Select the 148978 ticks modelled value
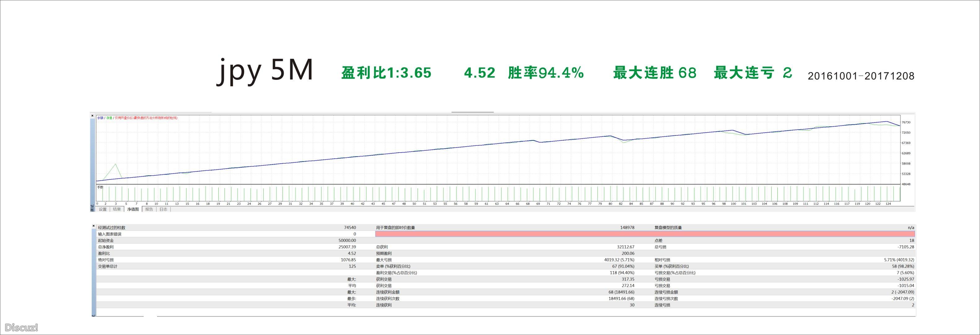 coord(627,228)
